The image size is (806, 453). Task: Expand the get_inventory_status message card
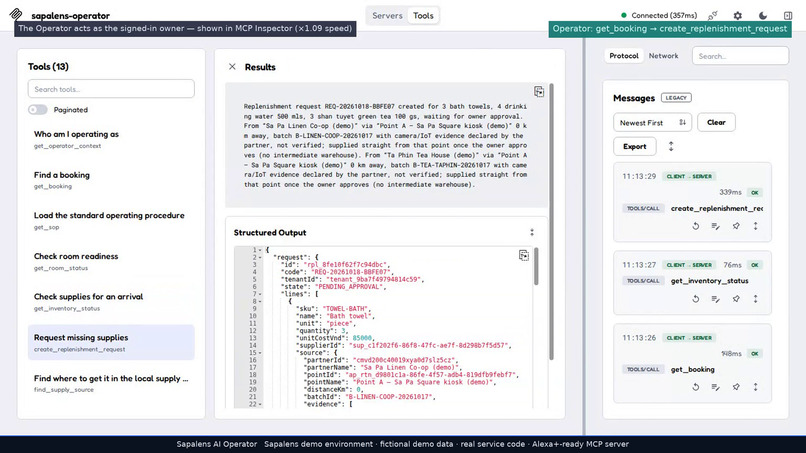click(x=756, y=299)
